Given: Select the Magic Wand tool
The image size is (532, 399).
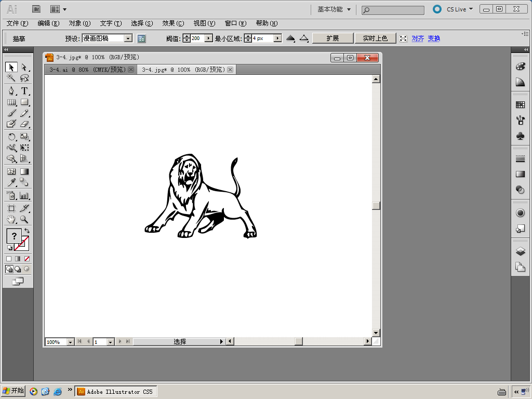Looking at the screenshot, I should tap(11, 78).
